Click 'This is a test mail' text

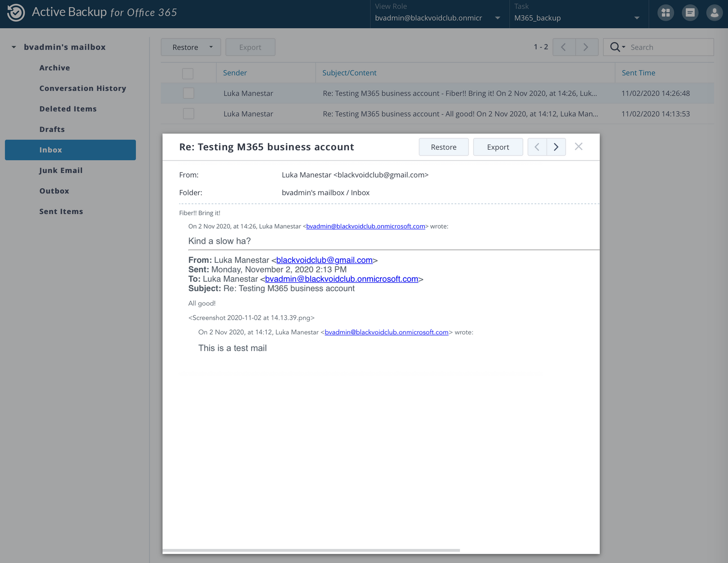[233, 348]
